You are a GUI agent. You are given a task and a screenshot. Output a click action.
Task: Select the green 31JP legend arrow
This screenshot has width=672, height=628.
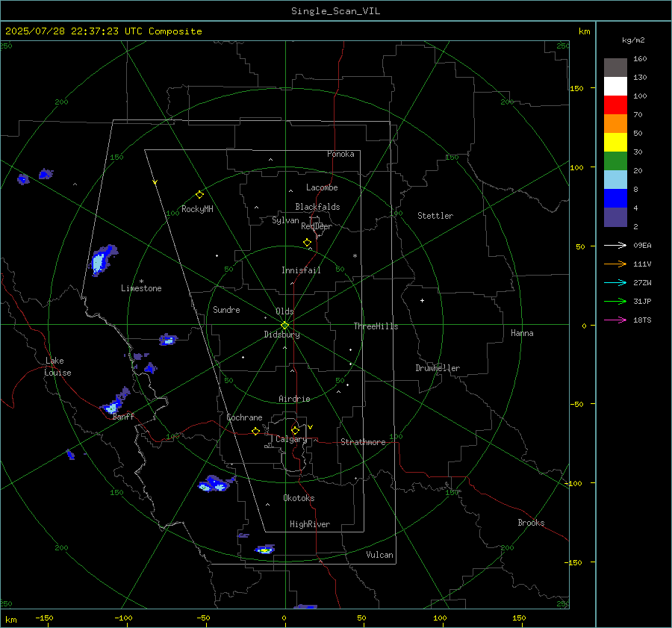point(615,302)
